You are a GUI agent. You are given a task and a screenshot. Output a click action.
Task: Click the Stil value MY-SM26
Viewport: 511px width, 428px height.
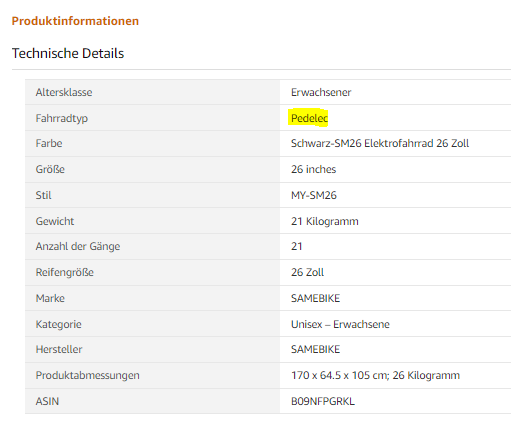click(314, 195)
